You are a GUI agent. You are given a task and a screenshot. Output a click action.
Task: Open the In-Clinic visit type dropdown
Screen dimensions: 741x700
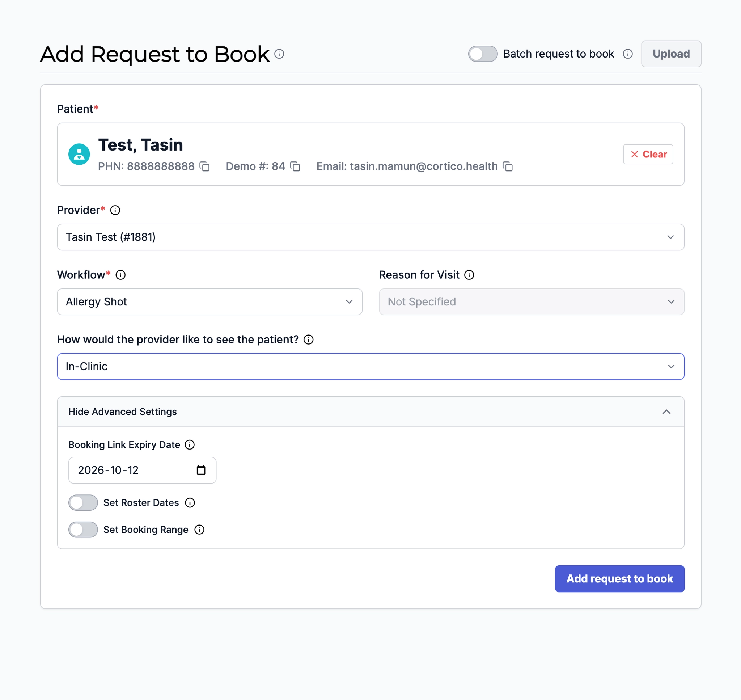370,366
